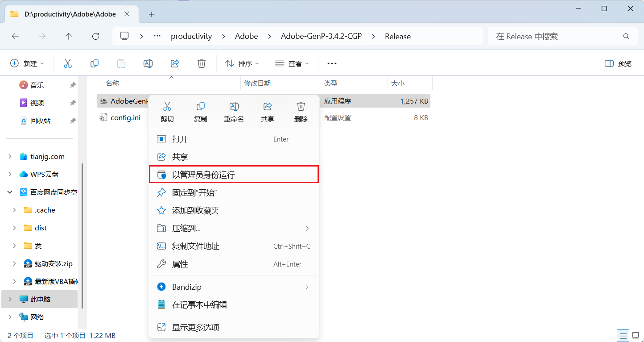This screenshot has width=644, height=342.
Task: Unpin 回收站 from quick access
Action: pyautogui.click(x=73, y=121)
